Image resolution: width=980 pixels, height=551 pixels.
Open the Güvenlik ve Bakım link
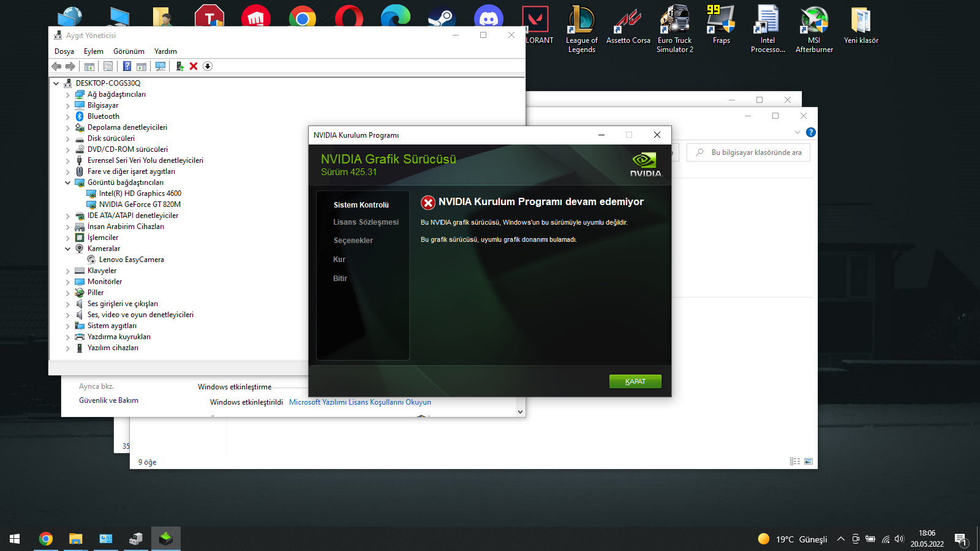108,400
